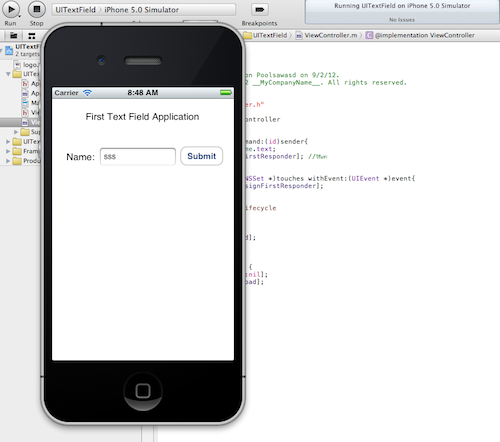This screenshot has width=500, height=442.
Task: Click the Running UITextField activity status display
Action: pos(402,12)
